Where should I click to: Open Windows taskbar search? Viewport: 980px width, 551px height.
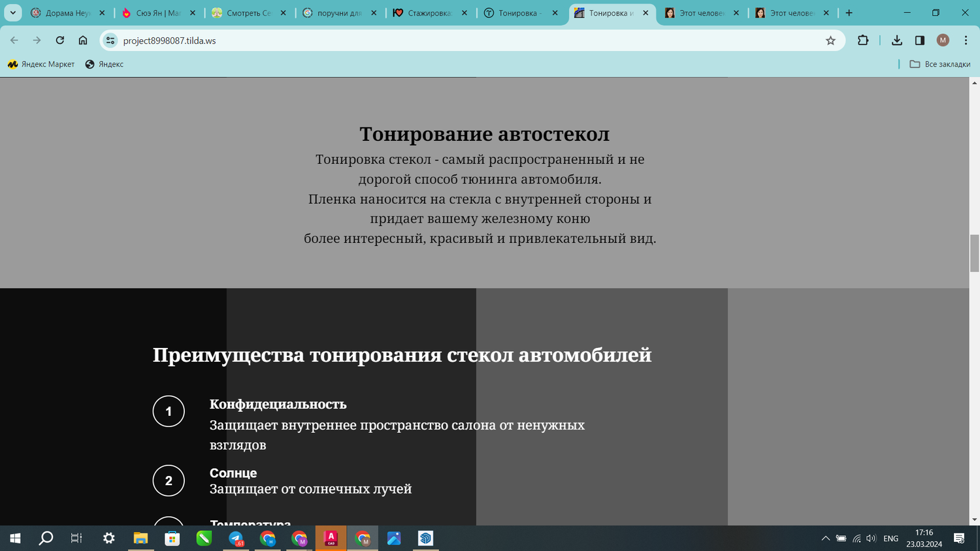(x=46, y=539)
